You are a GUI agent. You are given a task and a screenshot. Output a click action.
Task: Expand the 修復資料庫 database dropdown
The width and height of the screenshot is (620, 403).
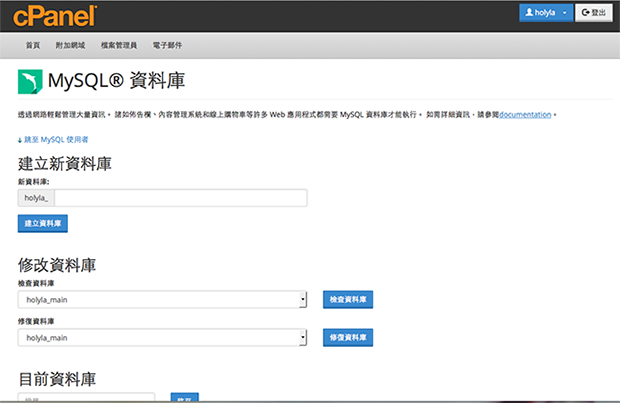[x=162, y=338]
